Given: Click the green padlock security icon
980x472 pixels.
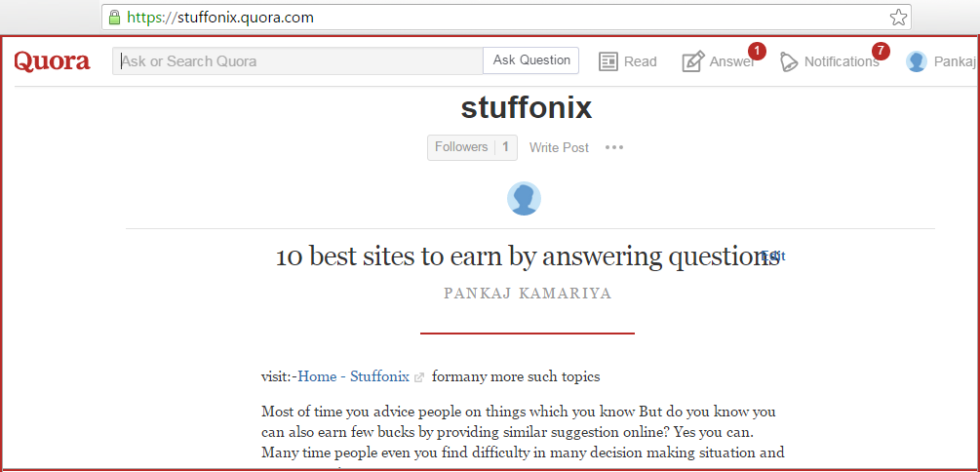Looking at the screenshot, I should pyautogui.click(x=114, y=17).
